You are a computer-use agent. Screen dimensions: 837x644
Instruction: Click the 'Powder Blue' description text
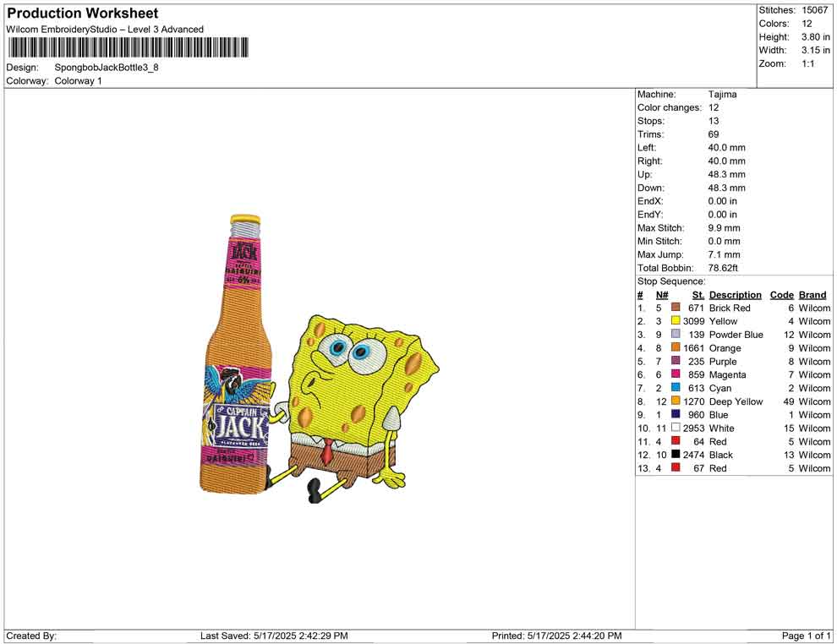(x=736, y=335)
